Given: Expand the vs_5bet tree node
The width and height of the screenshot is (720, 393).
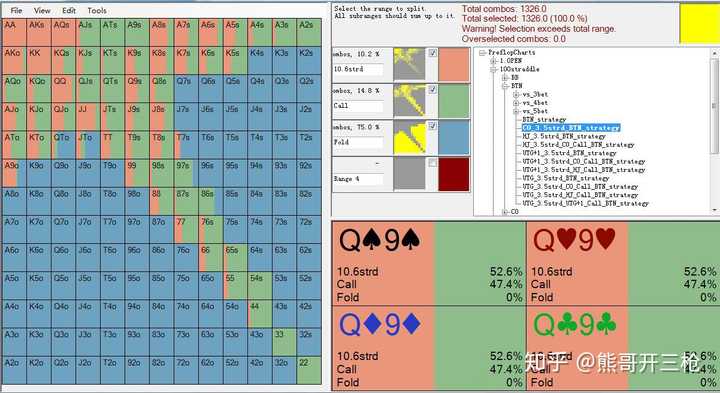Looking at the screenshot, I should 516,111.
